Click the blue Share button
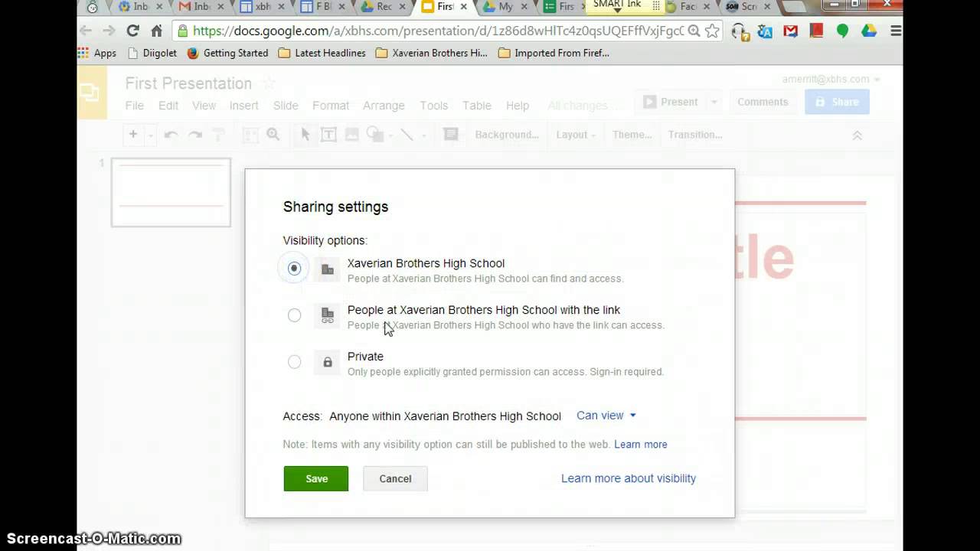 click(x=837, y=102)
